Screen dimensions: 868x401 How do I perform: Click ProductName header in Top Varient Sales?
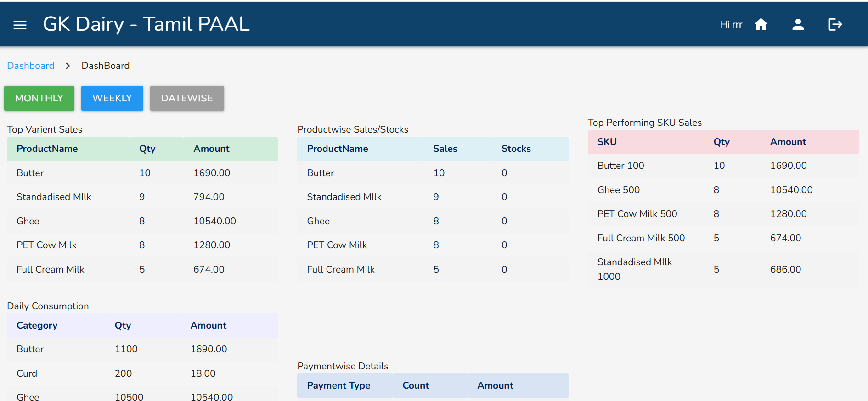click(47, 149)
